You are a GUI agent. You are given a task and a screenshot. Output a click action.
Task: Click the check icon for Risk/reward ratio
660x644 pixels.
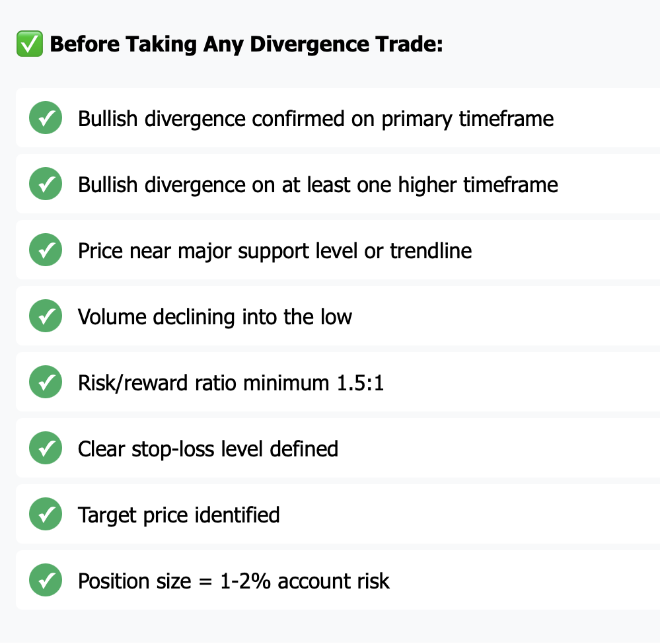click(x=46, y=382)
